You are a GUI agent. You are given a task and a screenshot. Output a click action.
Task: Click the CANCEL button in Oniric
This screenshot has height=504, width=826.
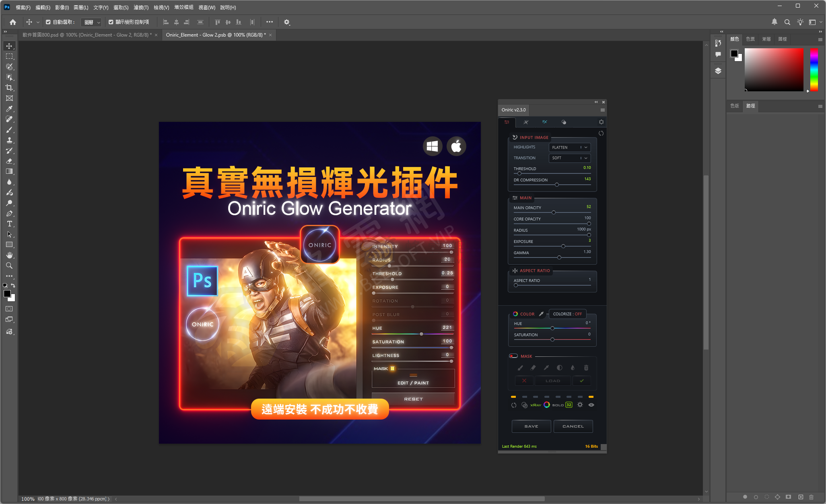pyautogui.click(x=573, y=426)
